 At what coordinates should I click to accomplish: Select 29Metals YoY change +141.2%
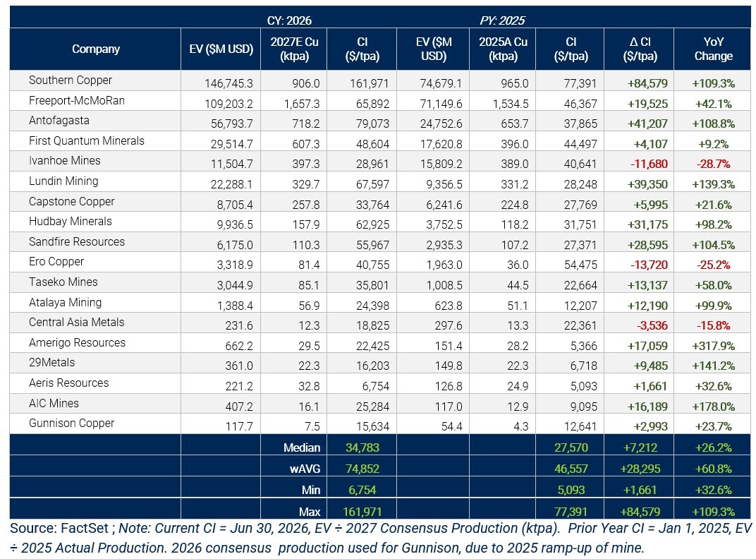[714, 366]
